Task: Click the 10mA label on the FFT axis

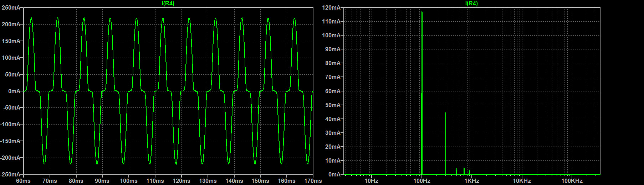Action: [333, 160]
